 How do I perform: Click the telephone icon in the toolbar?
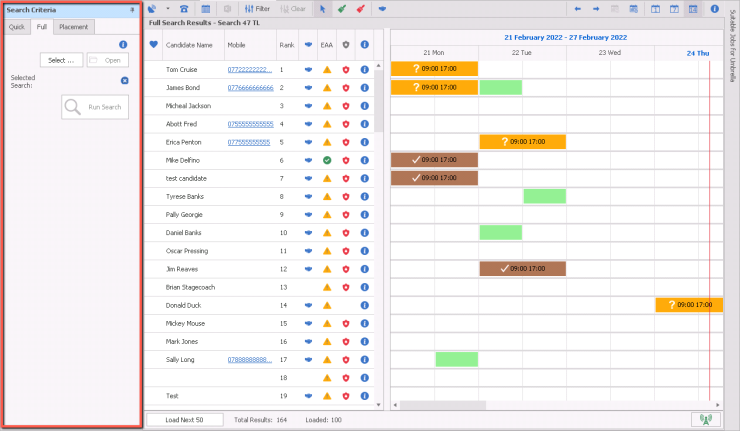184,8
